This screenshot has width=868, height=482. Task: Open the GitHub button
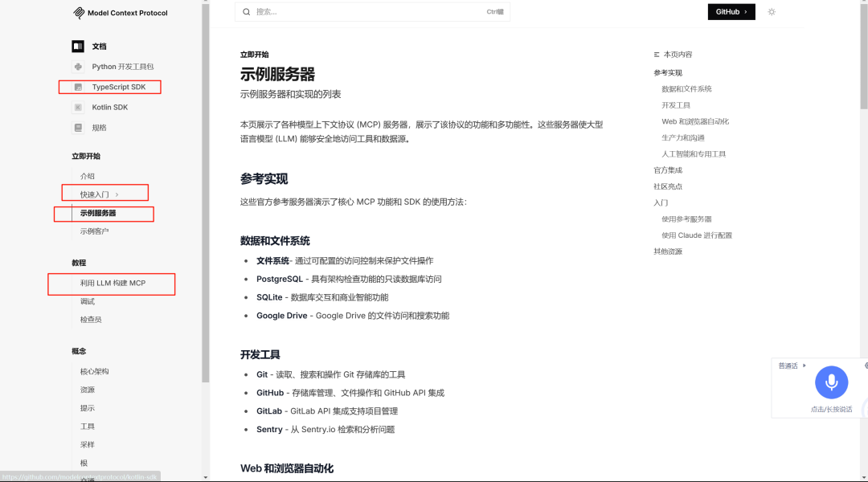click(x=731, y=11)
